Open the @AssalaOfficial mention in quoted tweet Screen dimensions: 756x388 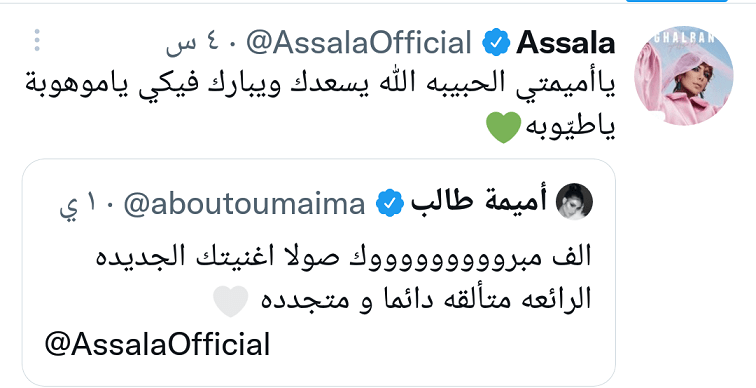pos(157,345)
